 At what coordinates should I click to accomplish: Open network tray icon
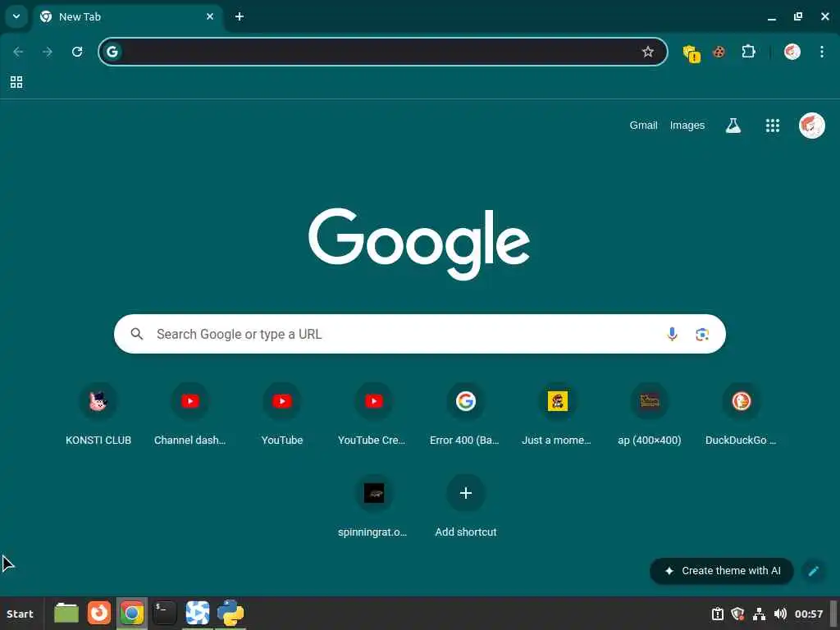(x=759, y=614)
